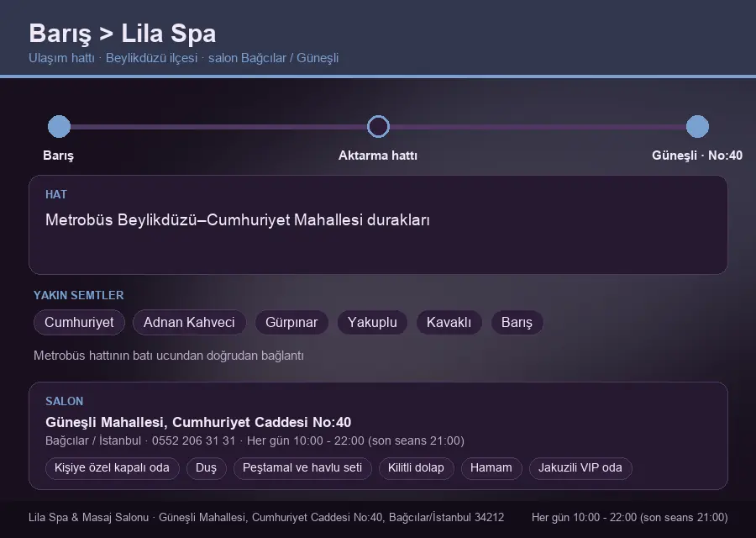Click the 'Güneşli Mahallesi, Cumhuriyet Caddesi No:40' address
Image resolution: width=756 pixels, height=538 pixels.
(x=198, y=422)
